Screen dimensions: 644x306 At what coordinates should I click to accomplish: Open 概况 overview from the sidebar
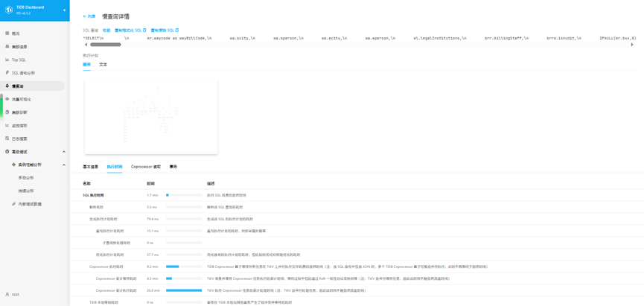[16, 34]
